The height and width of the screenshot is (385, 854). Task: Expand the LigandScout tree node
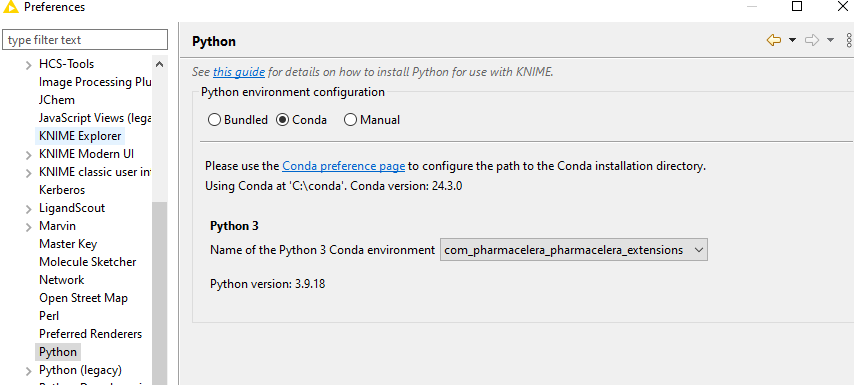[29, 209]
